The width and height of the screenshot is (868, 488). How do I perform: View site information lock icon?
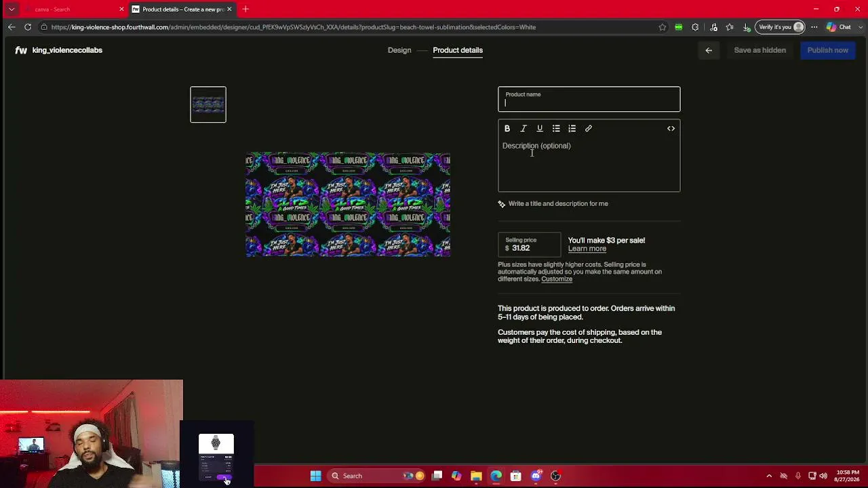pyautogui.click(x=44, y=27)
